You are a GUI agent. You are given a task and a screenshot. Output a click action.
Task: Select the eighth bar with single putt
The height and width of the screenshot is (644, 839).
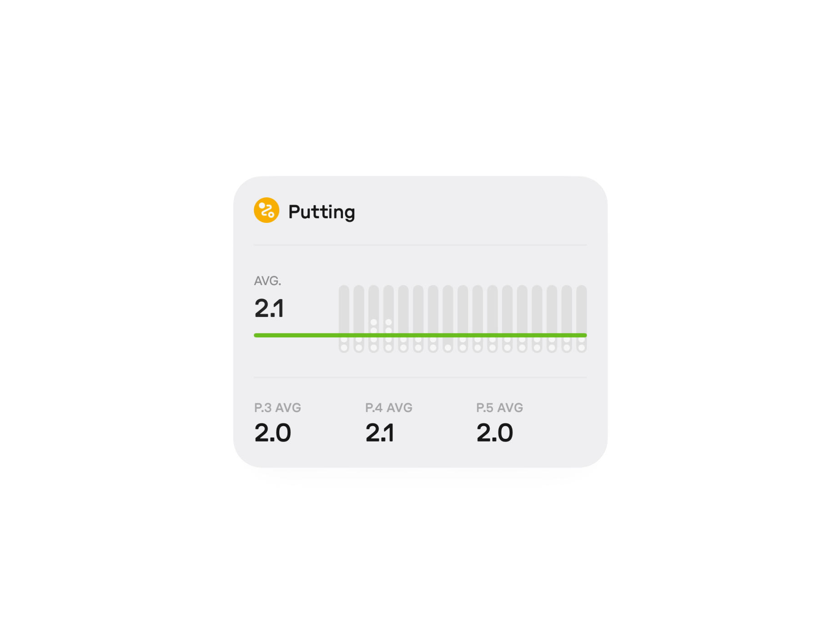point(448,319)
